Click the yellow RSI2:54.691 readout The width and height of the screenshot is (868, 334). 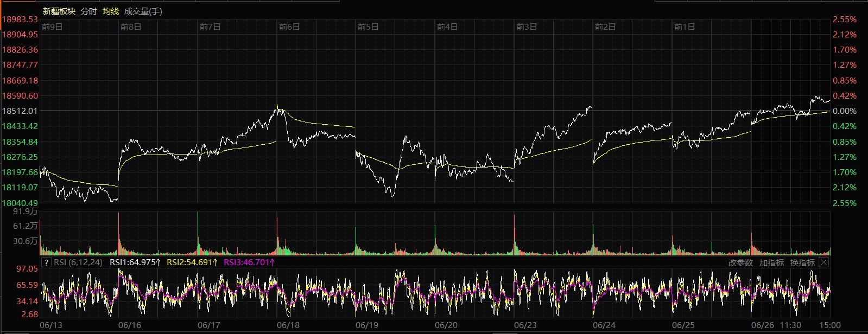[x=192, y=262]
